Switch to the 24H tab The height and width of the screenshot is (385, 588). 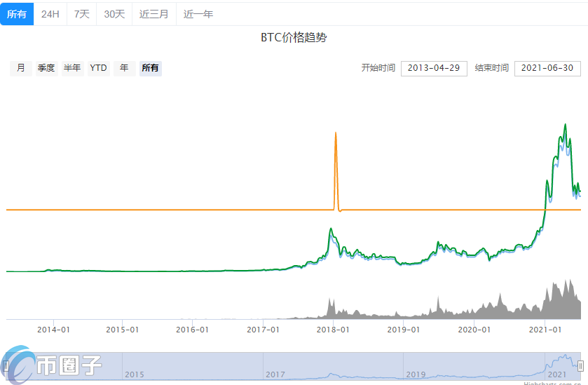[x=50, y=14]
